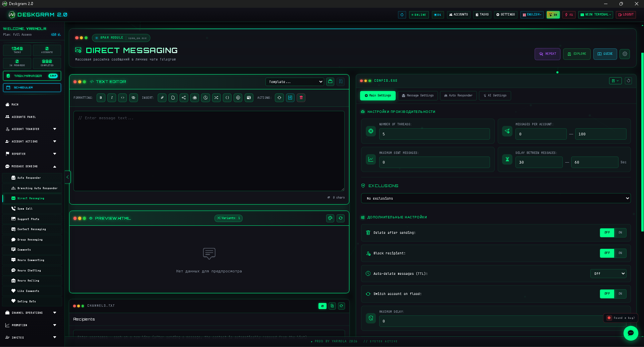Insert an emoji via smiley icon
This screenshot has width=644, height=347.
pos(238,98)
